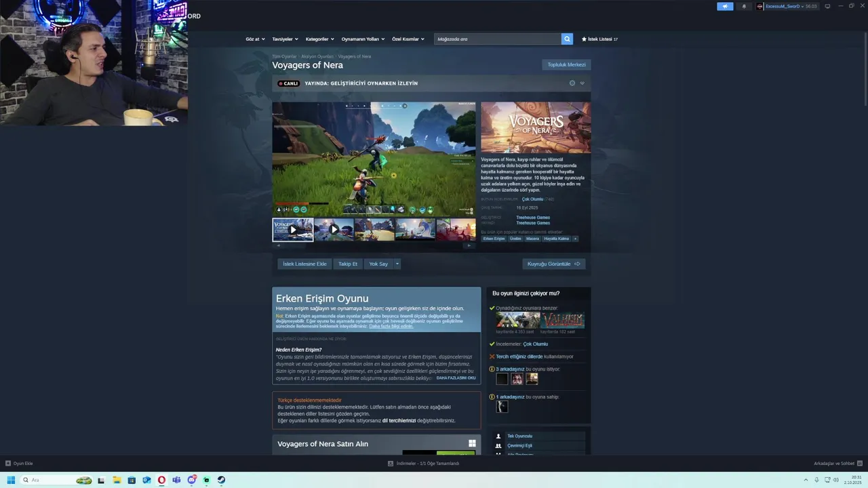Screen dimensions: 868x488
Task: Open the '3 arkadaşınız' friends link
Action: (x=510, y=369)
